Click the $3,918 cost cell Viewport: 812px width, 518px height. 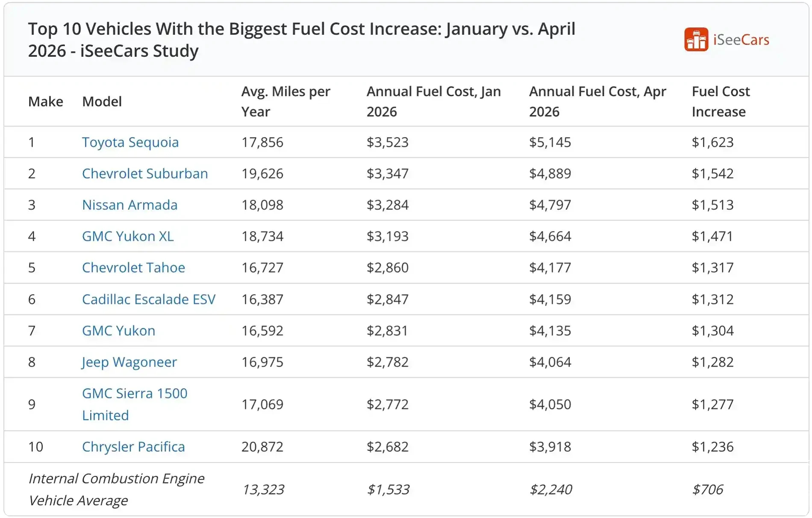click(x=550, y=447)
